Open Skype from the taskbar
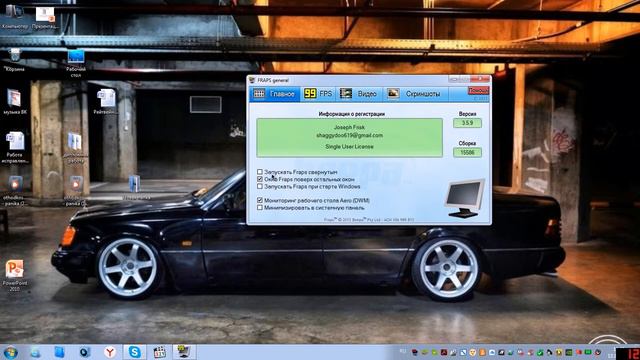The height and width of the screenshot is (360, 640). click(134, 352)
